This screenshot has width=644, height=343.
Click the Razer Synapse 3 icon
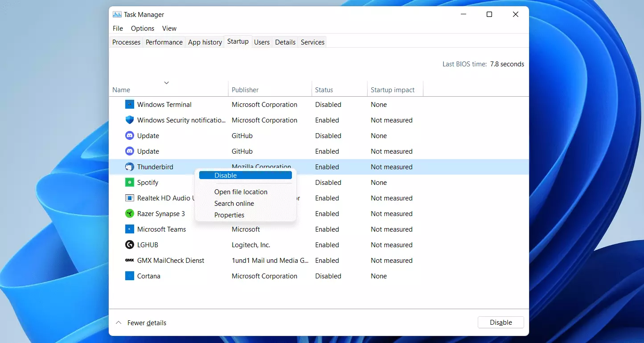pos(130,213)
